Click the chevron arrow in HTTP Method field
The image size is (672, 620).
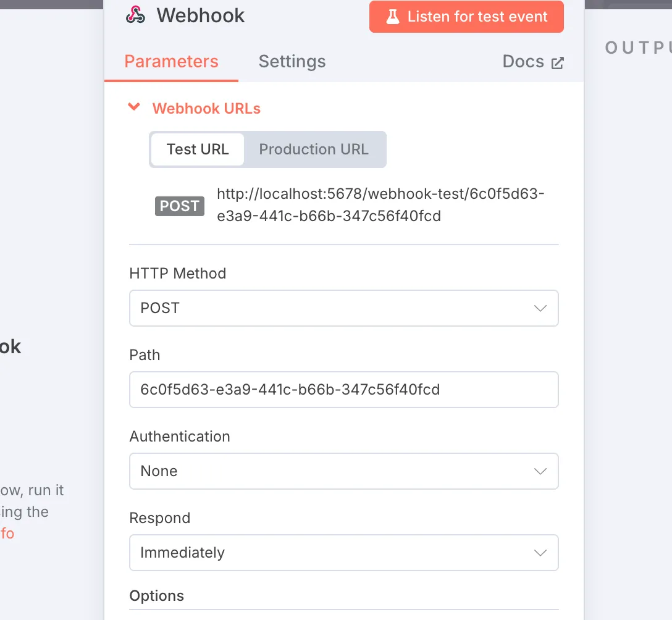pos(540,308)
